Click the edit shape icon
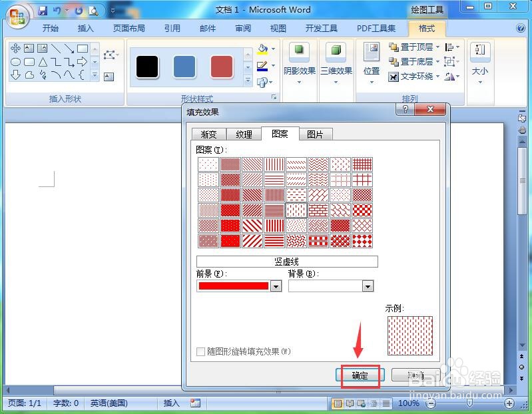Viewport: 532px width, 414px height. [x=109, y=55]
